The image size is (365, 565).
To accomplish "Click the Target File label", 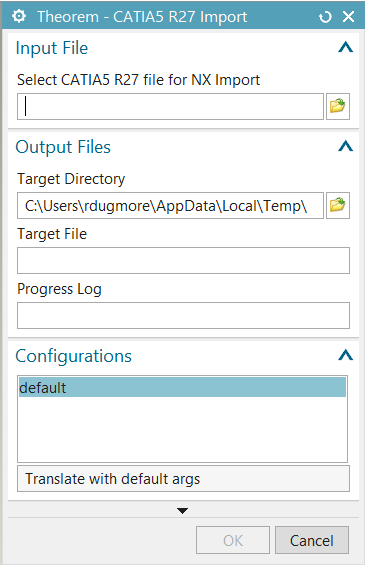I will point(52,234).
